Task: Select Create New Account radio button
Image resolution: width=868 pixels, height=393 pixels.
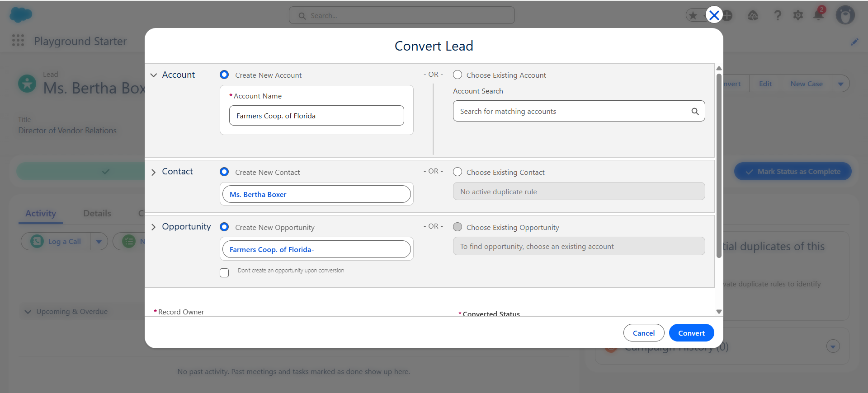Action: click(x=224, y=75)
